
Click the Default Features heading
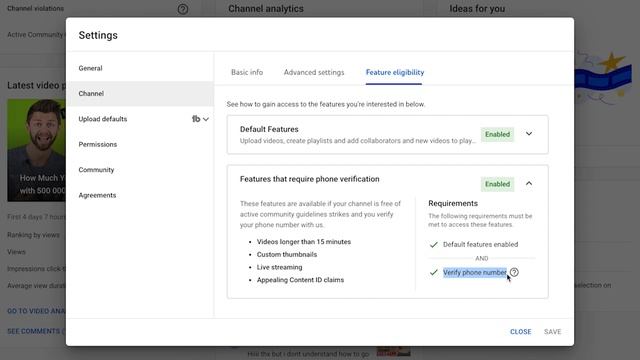click(269, 129)
